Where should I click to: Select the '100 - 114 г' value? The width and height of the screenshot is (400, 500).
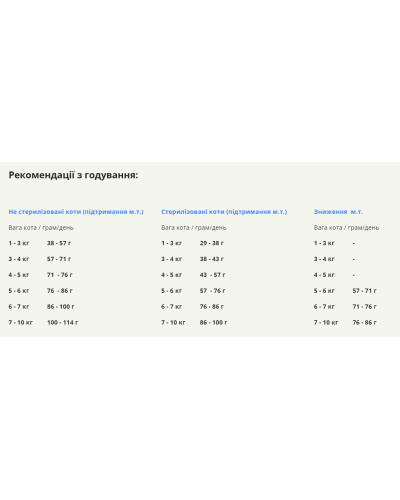pyautogui.click(x=63, y=322)
